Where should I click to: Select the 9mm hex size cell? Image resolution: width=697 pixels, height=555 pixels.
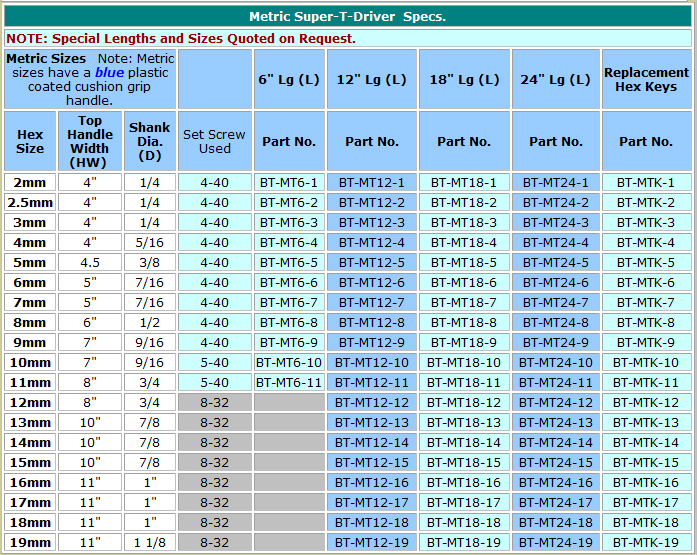(x=30, y=342)
